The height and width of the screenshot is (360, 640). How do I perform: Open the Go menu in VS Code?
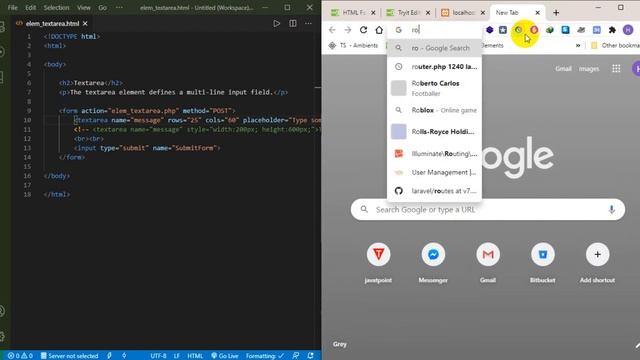102,7
